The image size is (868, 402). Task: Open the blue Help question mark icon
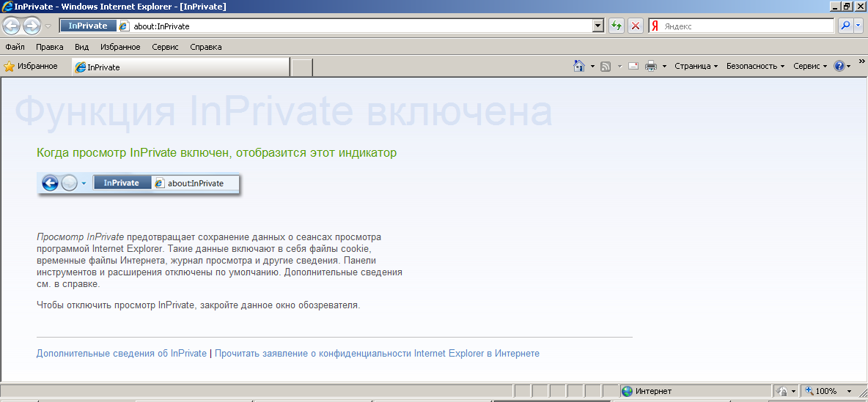pos(839,66)
